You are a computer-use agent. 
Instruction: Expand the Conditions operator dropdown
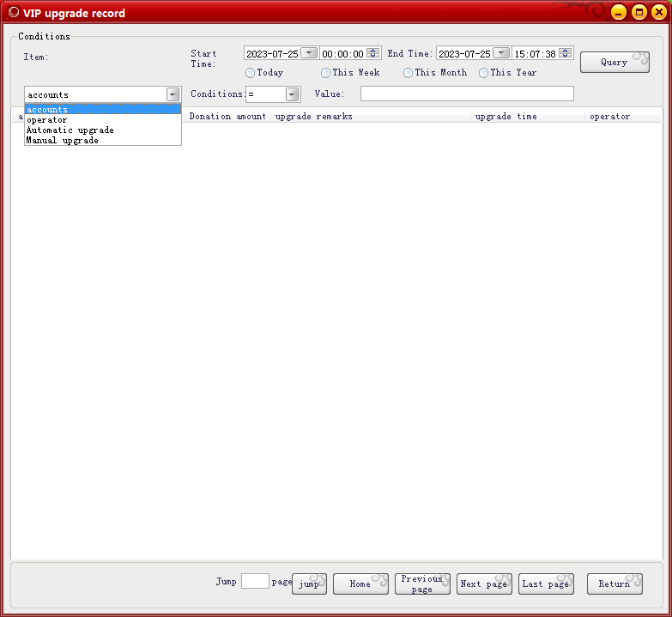[293, 94]
